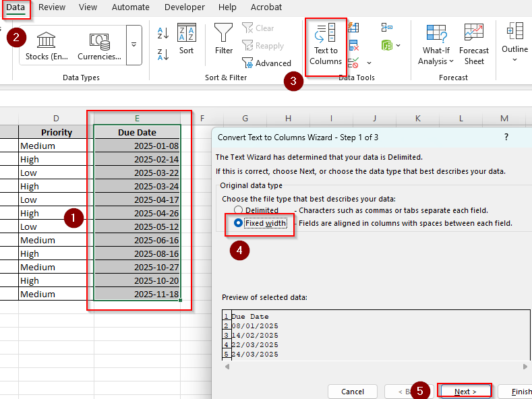Open the Automate ribbon tab

click(131, 7)
